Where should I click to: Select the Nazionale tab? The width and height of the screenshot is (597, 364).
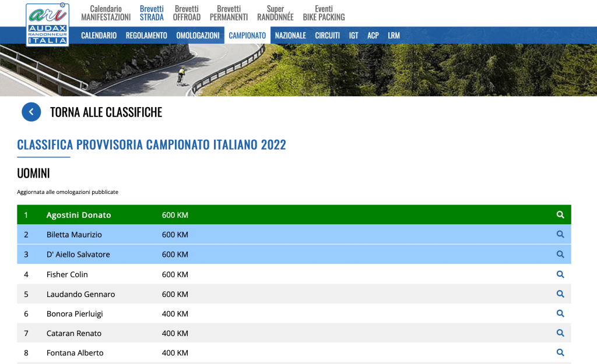coord(290,36)
